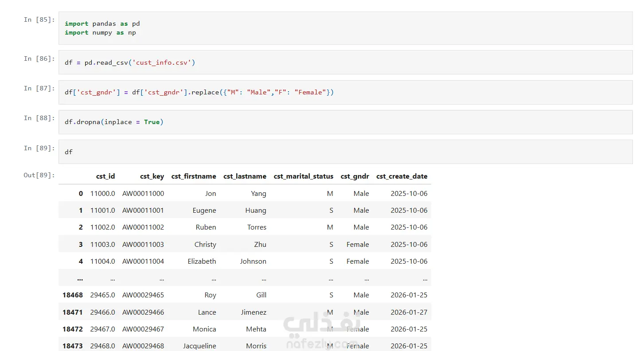Viewport: 644px width, 351px height.
Task: Click cst_id value 11001.0
Action: pos(103,210)
